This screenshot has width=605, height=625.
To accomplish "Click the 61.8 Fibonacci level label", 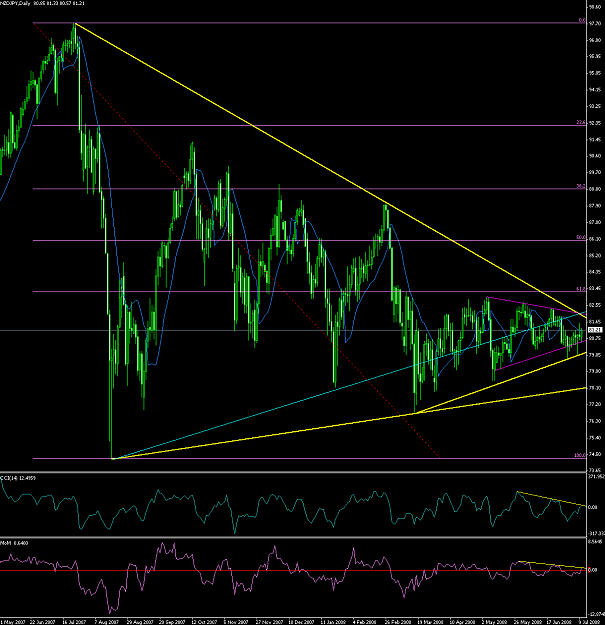I will pos(581,289).
